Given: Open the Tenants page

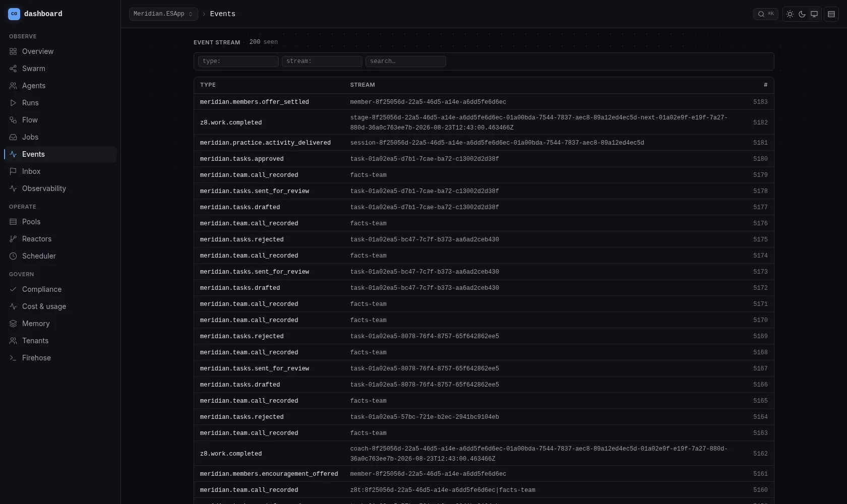Looking at the screenshot, I should [x=60, y=341].
